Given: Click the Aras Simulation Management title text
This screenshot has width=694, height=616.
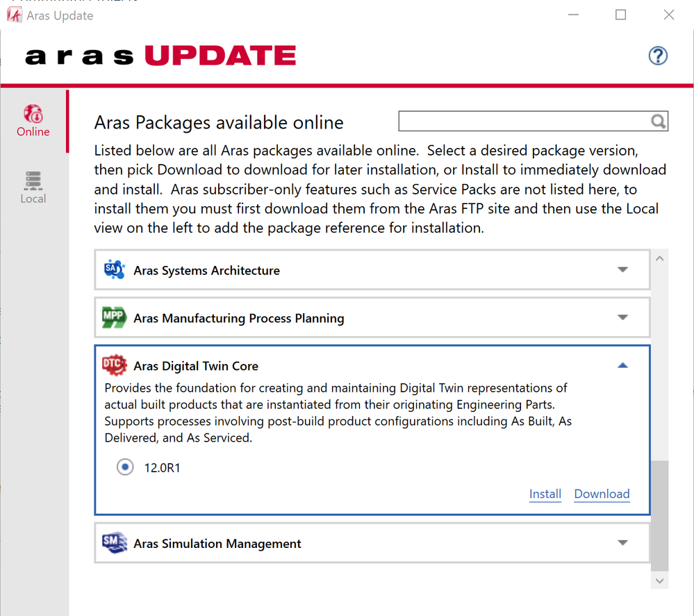Looking at the screenshot, I should [x=217, y=543].
